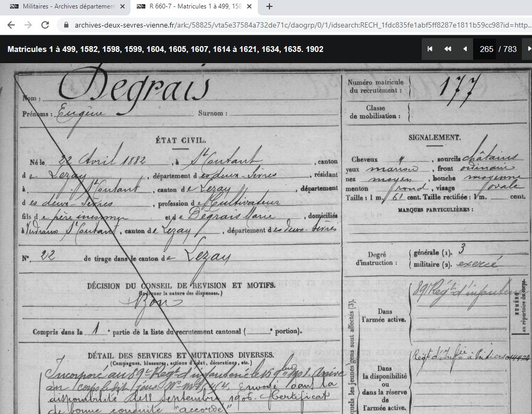Switch to the R 660-7 Matricules tab
This screenshot has height=414, width=532.
tap(195, 6)
